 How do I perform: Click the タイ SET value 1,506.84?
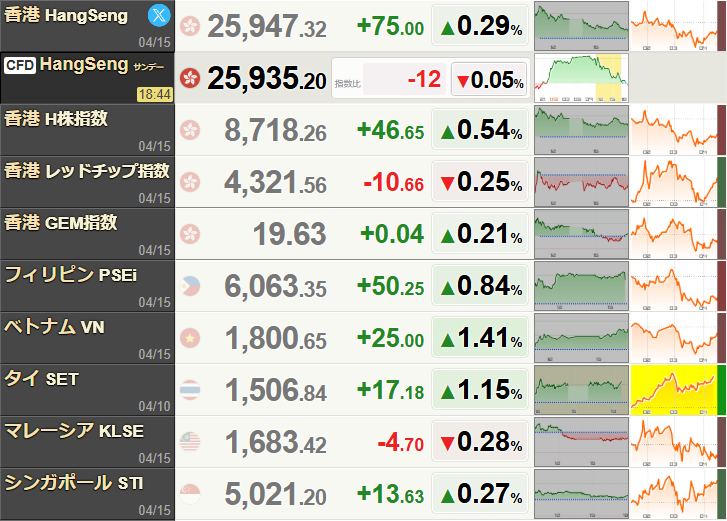click(275, 390)
